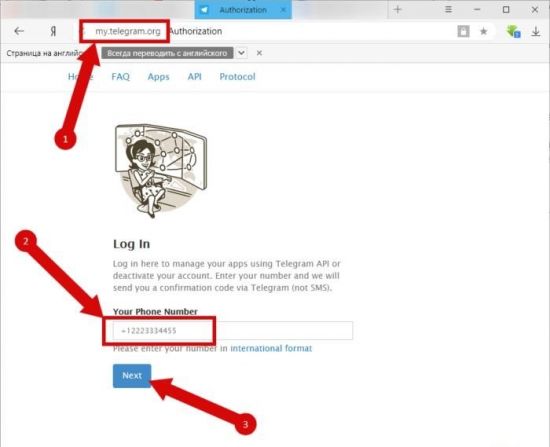Submit with the Next button

(132, 376)
